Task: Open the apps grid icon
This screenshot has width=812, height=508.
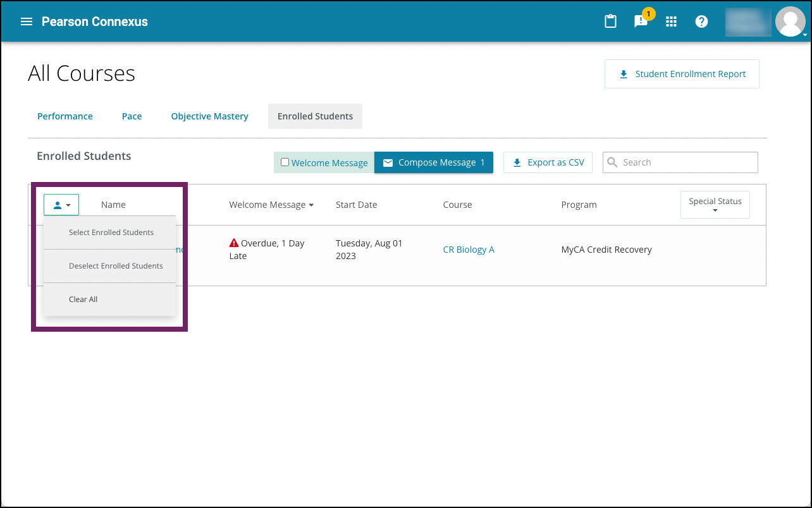Action: click(672, 21)
